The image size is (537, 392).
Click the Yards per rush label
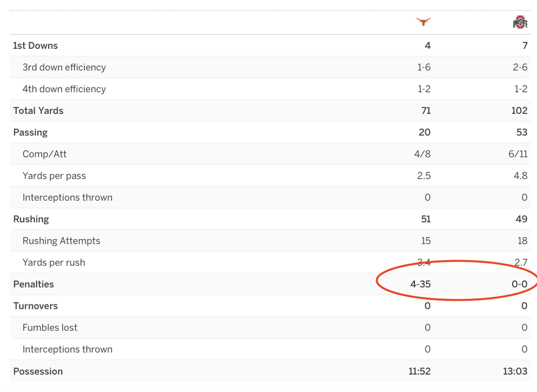pyautogui.click(x=54, y=263)
